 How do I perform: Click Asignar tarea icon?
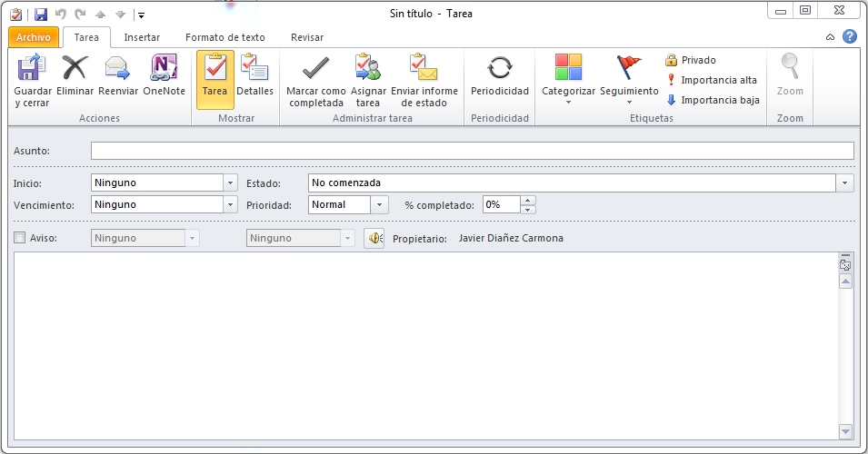(x=368, y=67)
